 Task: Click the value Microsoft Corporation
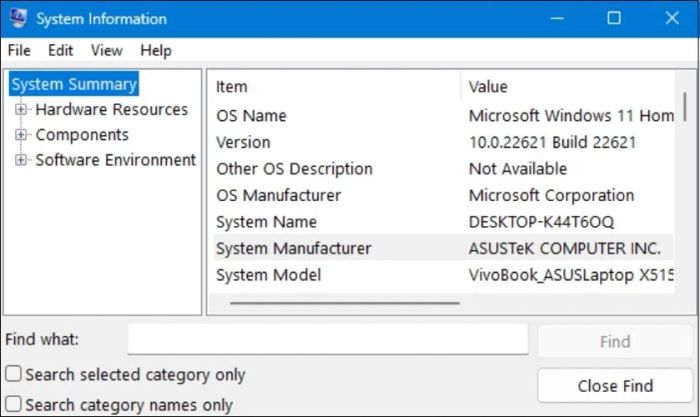pos(551,195)
